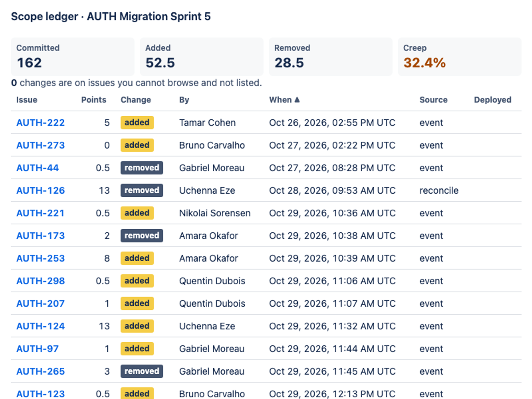Select the Added 52.5 summary card
The height and width of the screenshot is (399, 532).
(202, 56)
